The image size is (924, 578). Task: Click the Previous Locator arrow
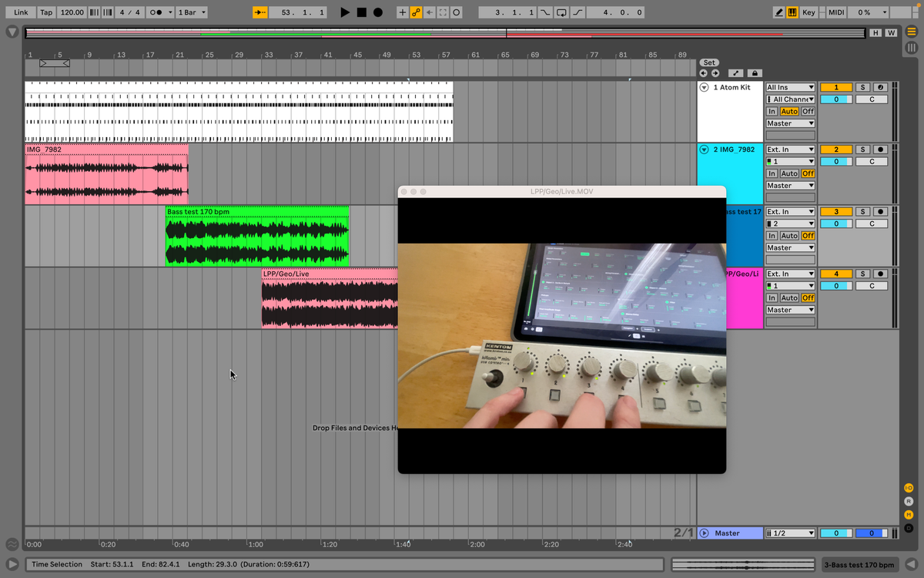[703, 73]
